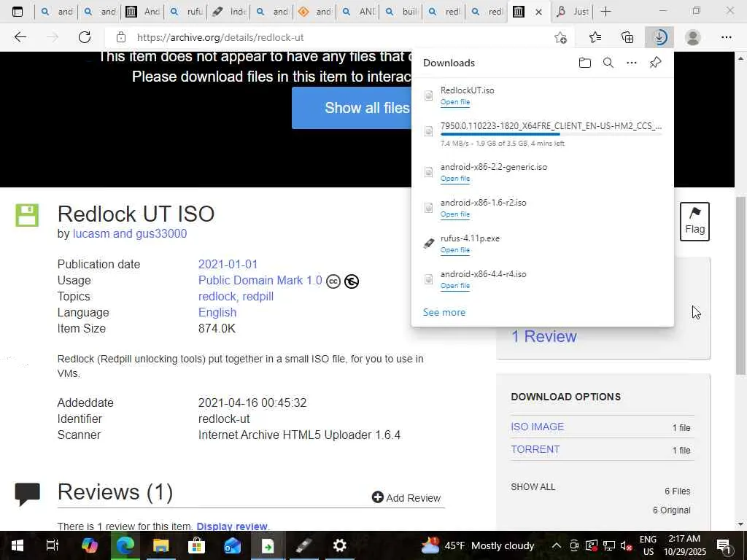Pin the Downloads panel
747x560 pixels.
pyautogui.click(x=656, y=63)
